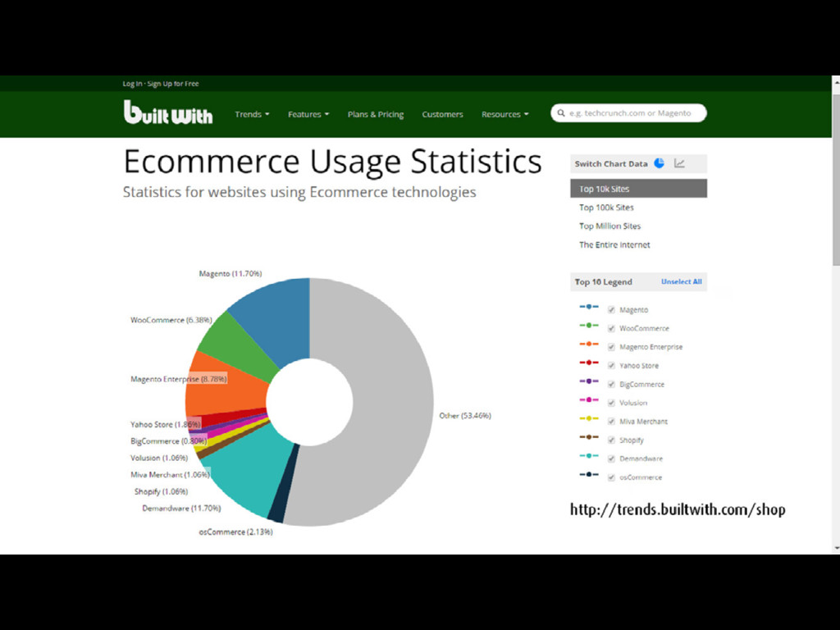Uncheck the BigCommerce checkbox
840x630 pixels.
pos(611,385)
